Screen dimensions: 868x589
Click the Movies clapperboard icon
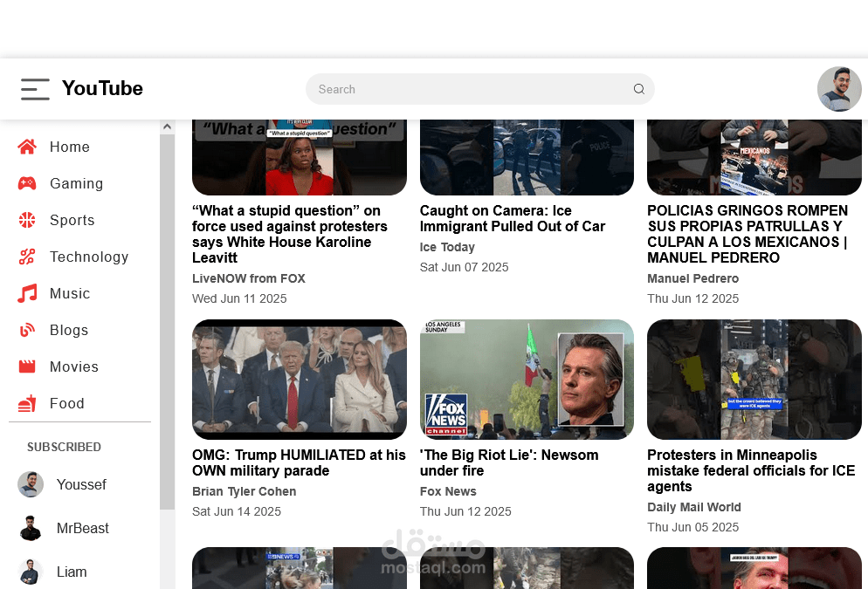pyautogui.click(x=27, y=366)
